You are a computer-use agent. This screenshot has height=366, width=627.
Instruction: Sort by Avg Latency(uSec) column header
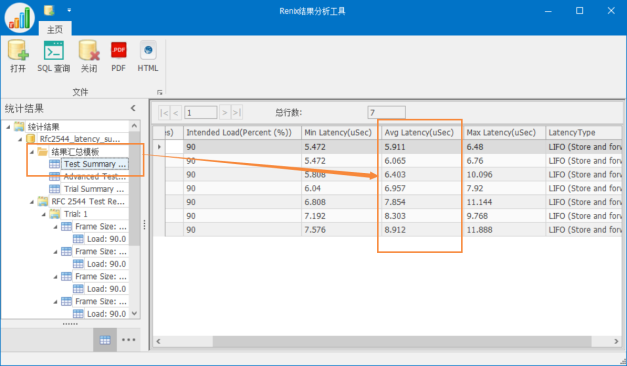tap(422, 132)
